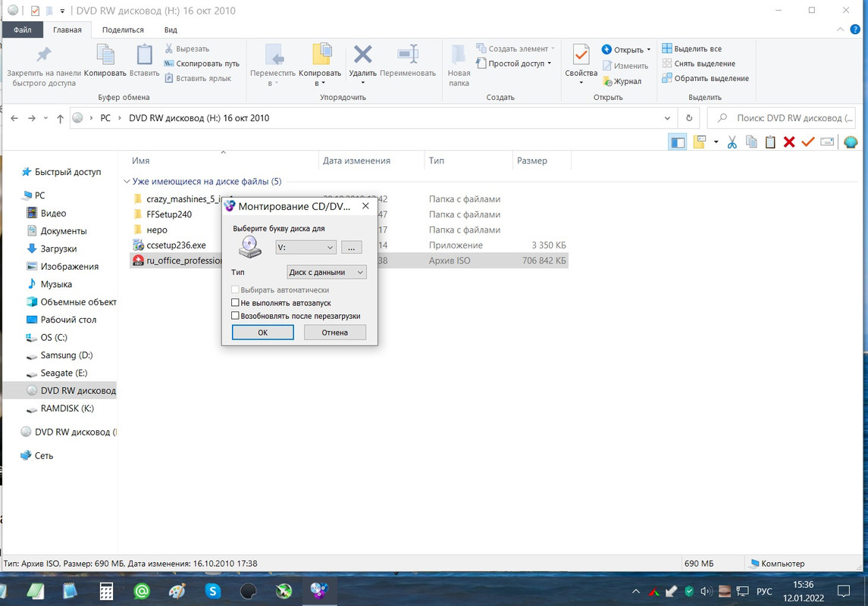
Task: Select the FFSetup240 folder
Action: pos(169,214)
